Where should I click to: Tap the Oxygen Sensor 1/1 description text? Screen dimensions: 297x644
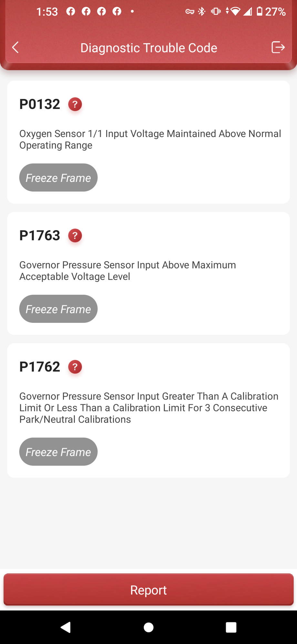150,139
